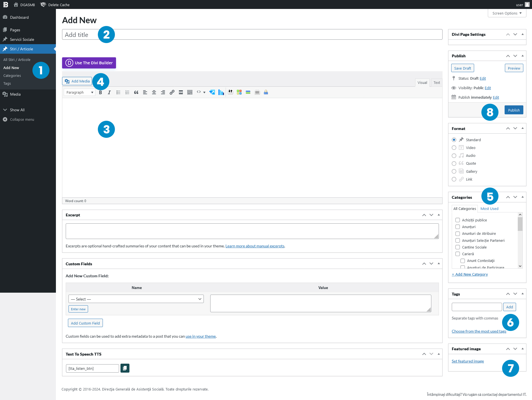Insert or edit a link

point(172,92)
